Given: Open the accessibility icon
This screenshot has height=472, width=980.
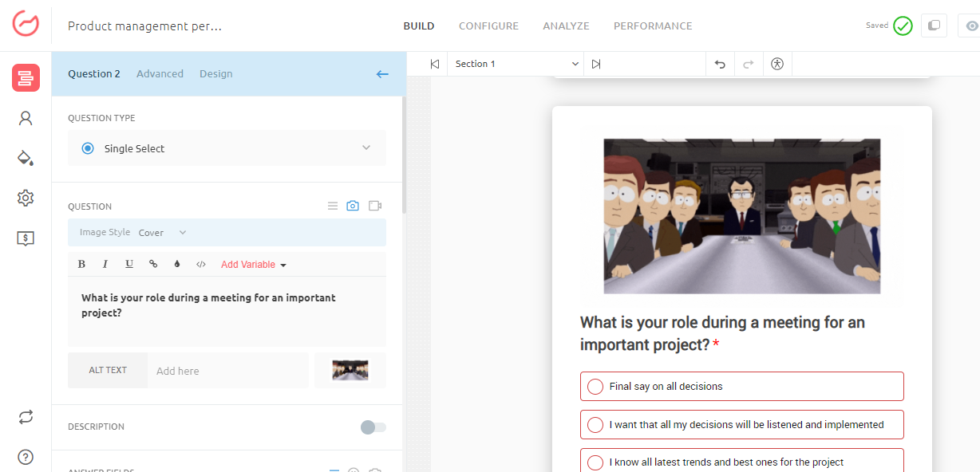Looking at the screenshot, I should pos(777,64).
